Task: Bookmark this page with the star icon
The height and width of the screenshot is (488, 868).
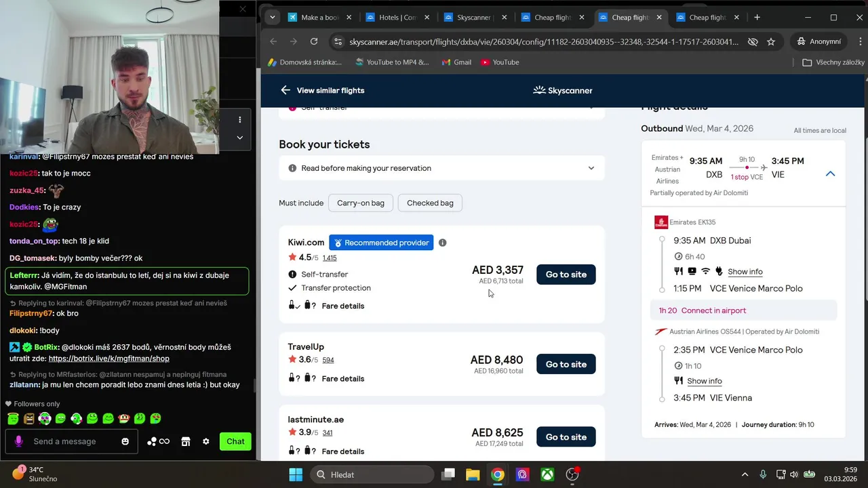Action: (x=771, y=41)
